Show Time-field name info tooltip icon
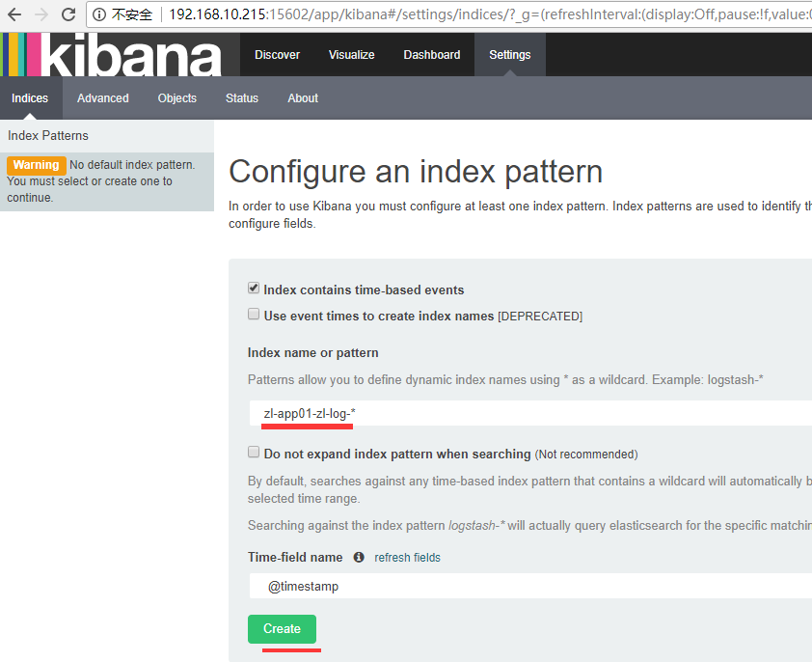Screen dimensions: 812x662 coord(359,557)
